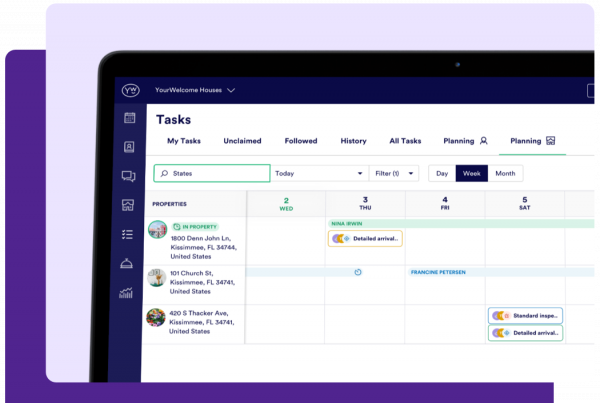Open the Today date dropdown
This screenshot has height=403, width=600.
(318, 173)
